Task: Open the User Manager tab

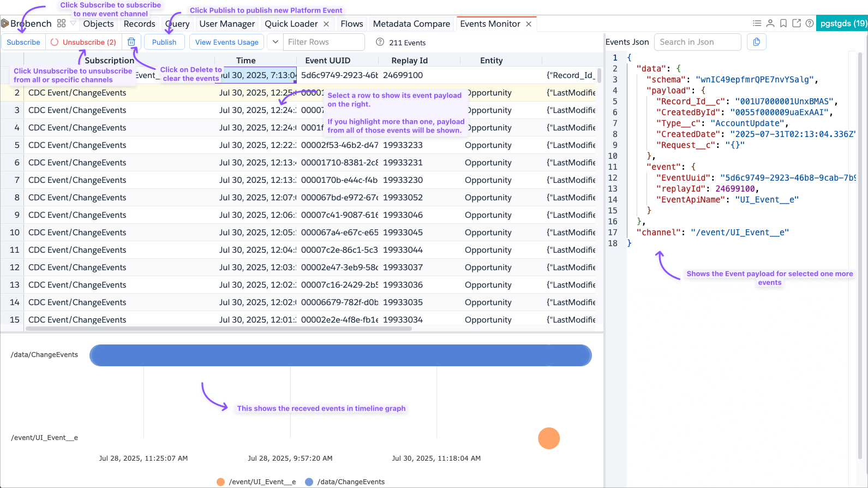Action: (227, 24)
